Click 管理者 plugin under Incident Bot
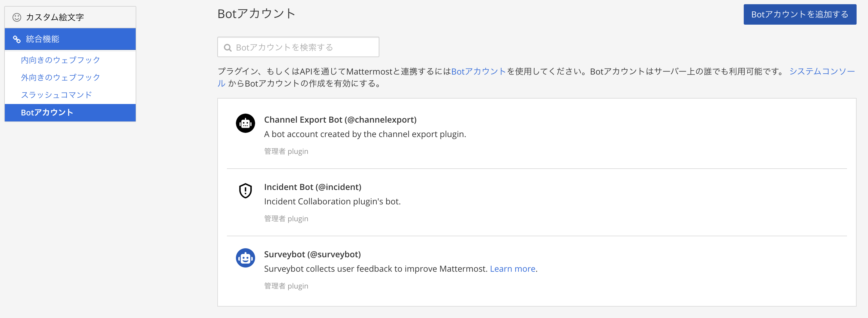The width and height of the screenshot is (868, 318). coord(286,219)
